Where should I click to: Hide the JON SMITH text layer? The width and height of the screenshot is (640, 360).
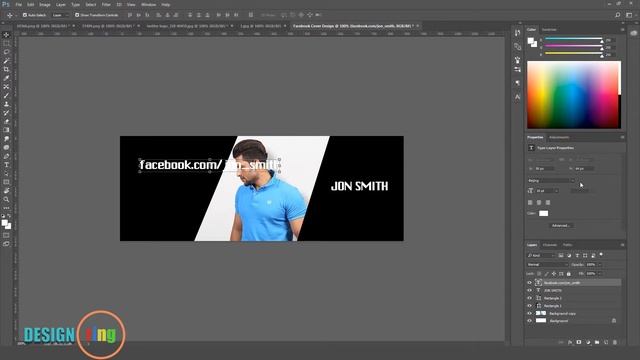pos(529,290)
